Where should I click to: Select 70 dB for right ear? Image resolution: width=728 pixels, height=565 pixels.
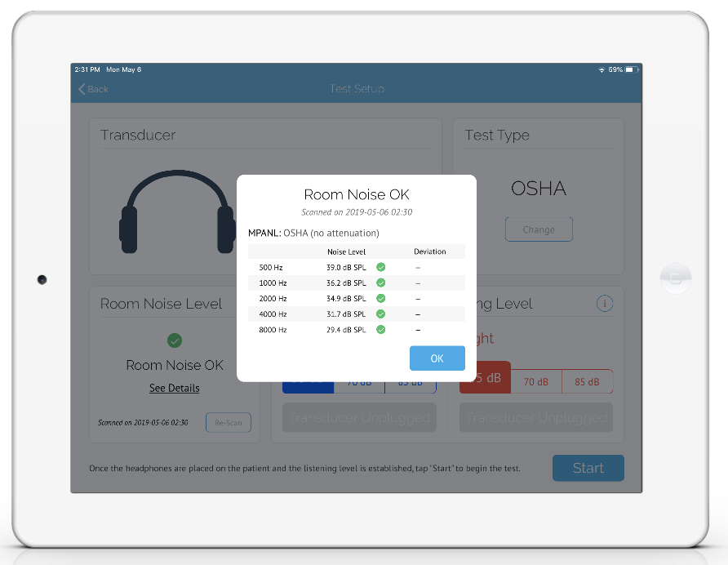tap(536, 381)
